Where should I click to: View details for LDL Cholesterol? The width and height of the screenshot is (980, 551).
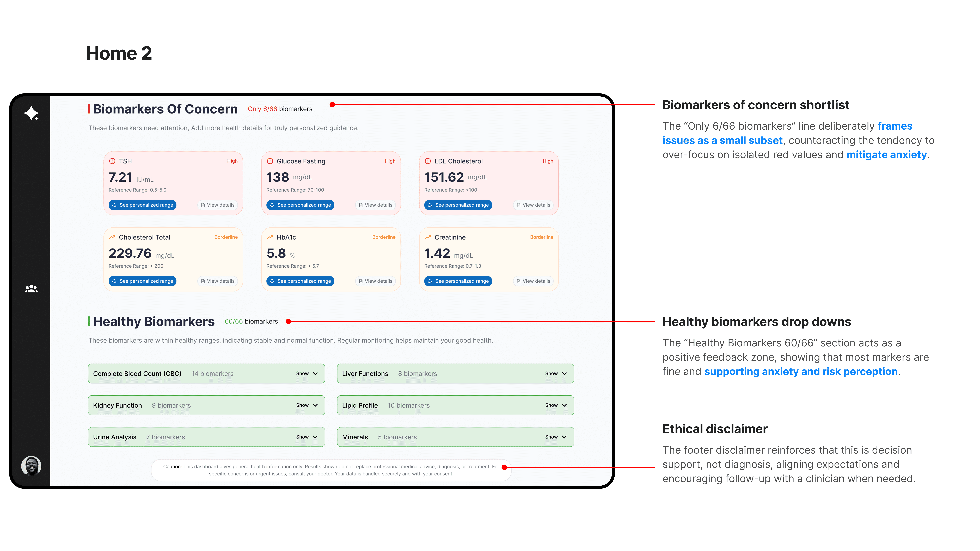[x=533, y=205]
